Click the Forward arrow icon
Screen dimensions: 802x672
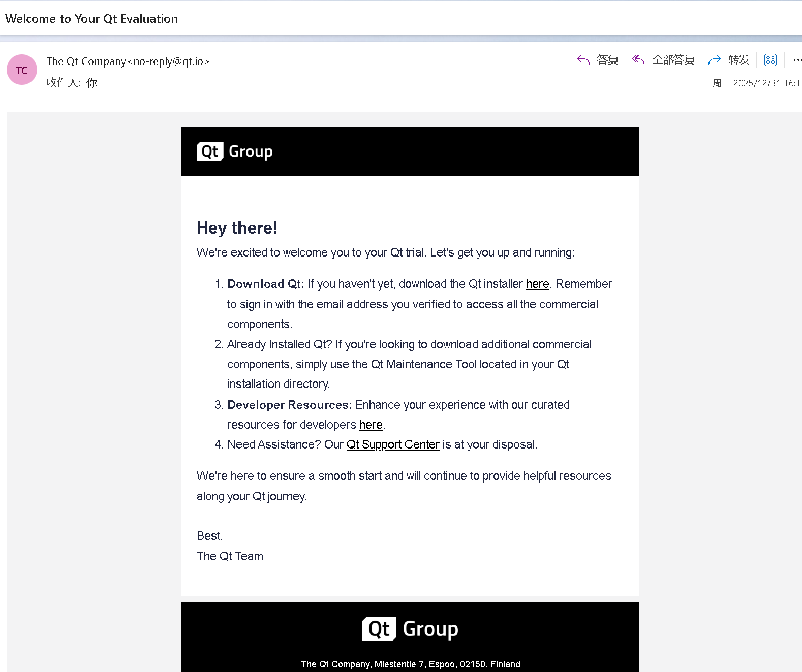pos(715,60)
